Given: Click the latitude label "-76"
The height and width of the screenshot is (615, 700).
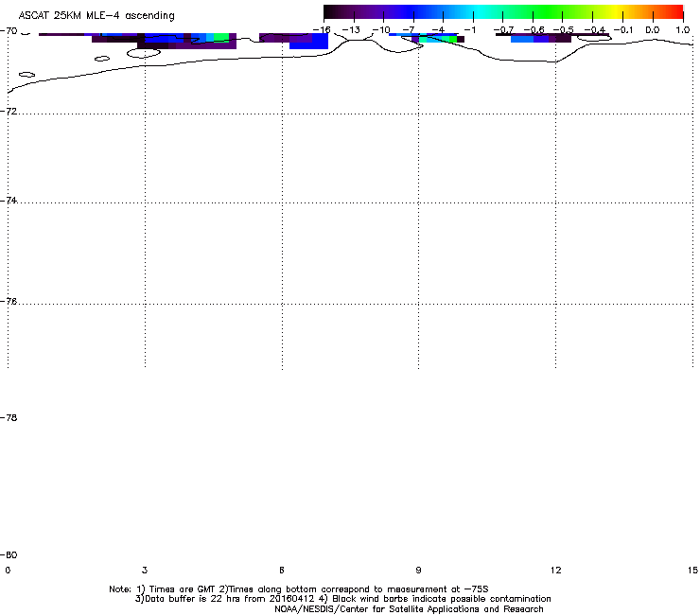Looking at the screenshot, I should coord(9,302).
